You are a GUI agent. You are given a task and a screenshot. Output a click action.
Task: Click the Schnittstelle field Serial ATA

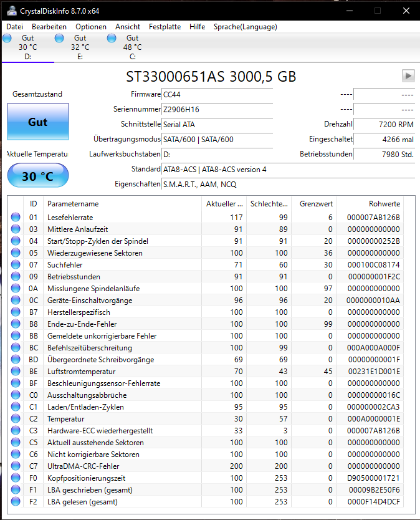[217, 124]
